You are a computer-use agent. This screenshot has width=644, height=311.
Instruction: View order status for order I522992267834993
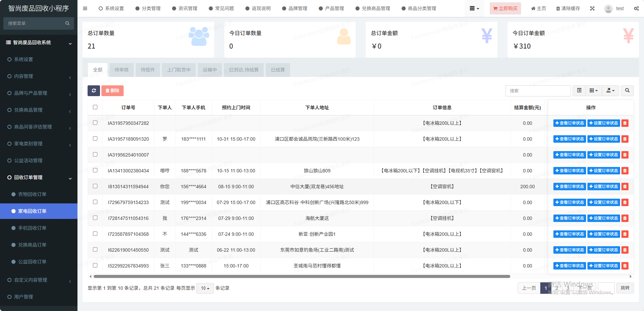[x=569, y=266]
